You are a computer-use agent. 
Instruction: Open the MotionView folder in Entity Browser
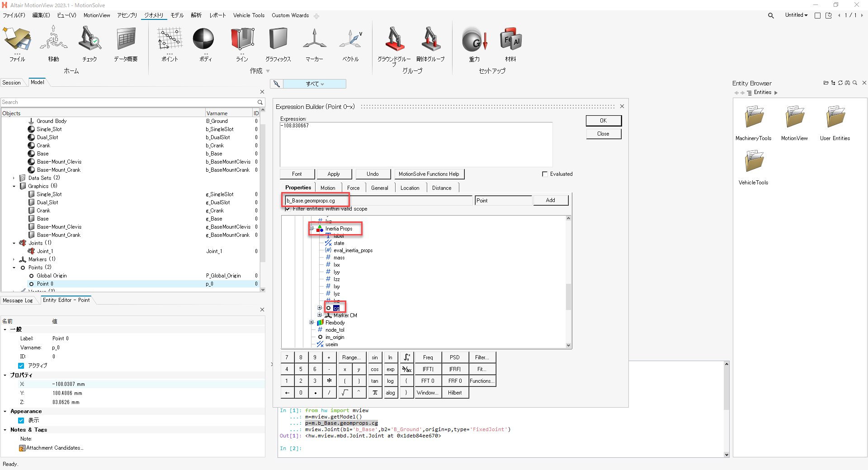pyautogui.click(x=794, y=123)
